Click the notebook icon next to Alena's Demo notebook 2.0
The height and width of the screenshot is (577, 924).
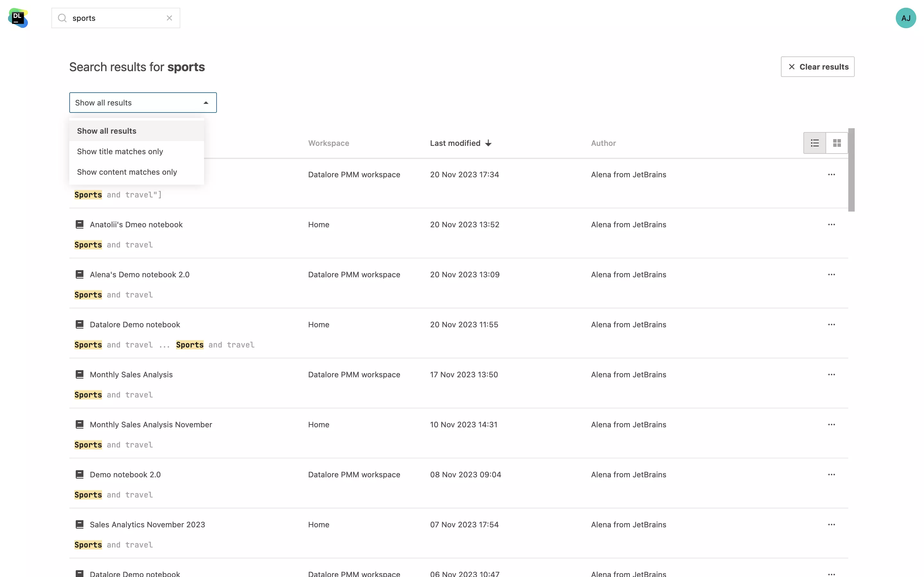(x=79, y=274)
